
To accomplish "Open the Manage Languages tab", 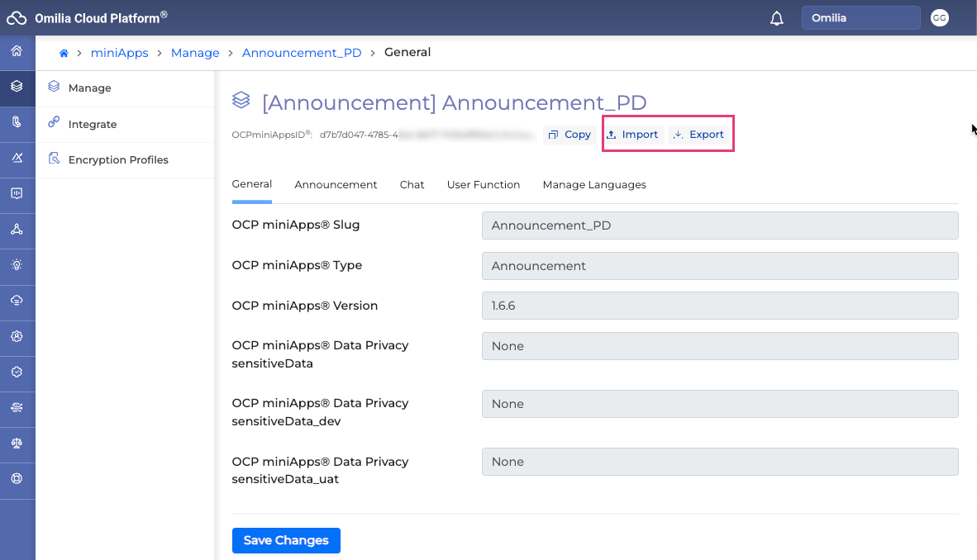I will click(x=594, y=185).
